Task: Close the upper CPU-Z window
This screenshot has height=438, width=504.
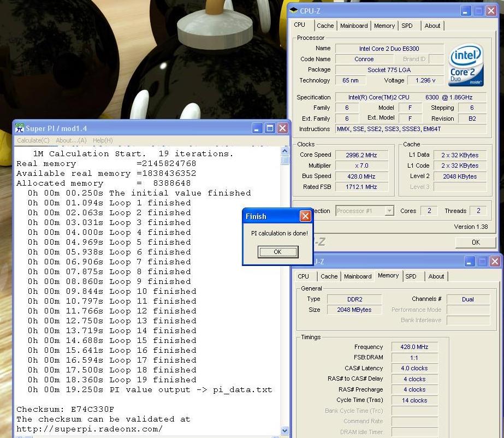Action: (491, 10)
